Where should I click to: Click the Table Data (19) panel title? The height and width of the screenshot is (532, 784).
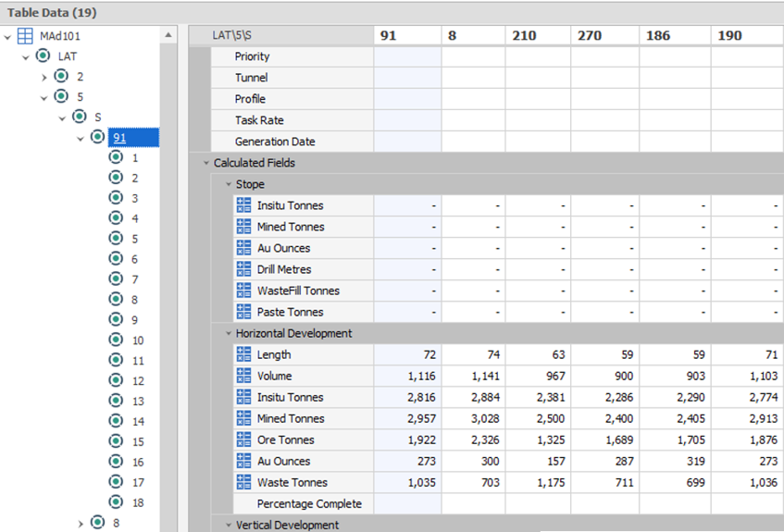52,13
